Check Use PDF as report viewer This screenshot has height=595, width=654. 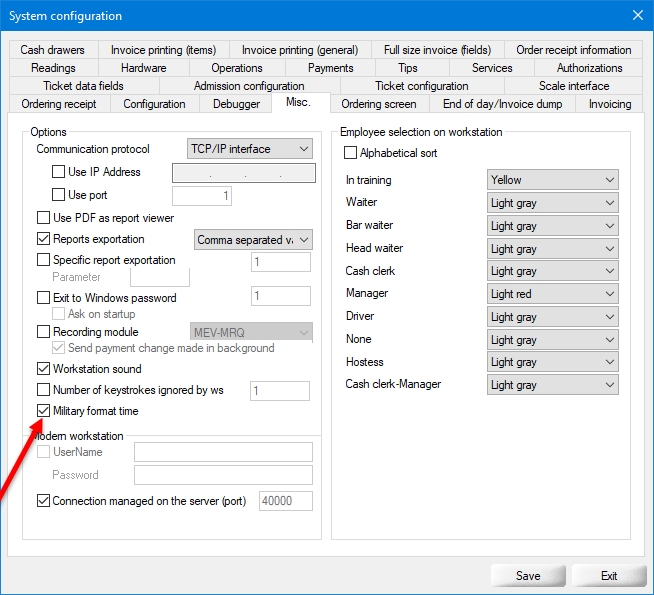(x=43, y=218)
